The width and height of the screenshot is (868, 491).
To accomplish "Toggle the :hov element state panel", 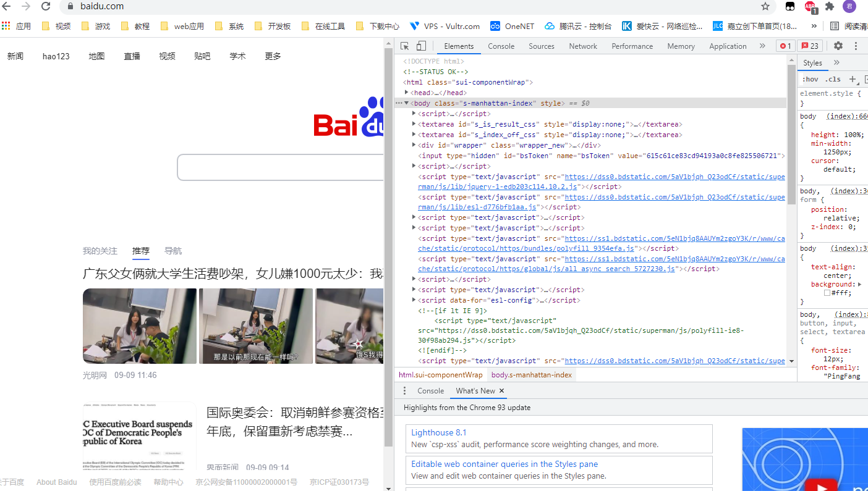I will (811, 79).
